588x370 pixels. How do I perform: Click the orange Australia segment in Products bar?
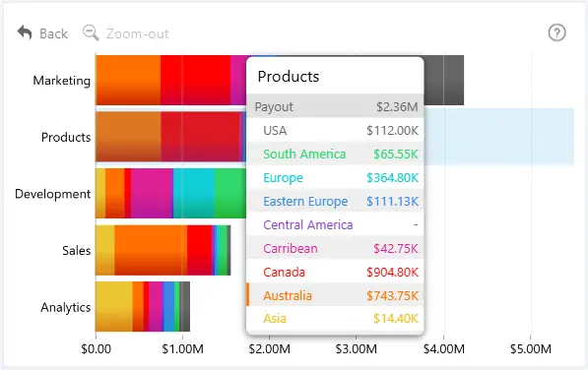(x=128, y=137)
